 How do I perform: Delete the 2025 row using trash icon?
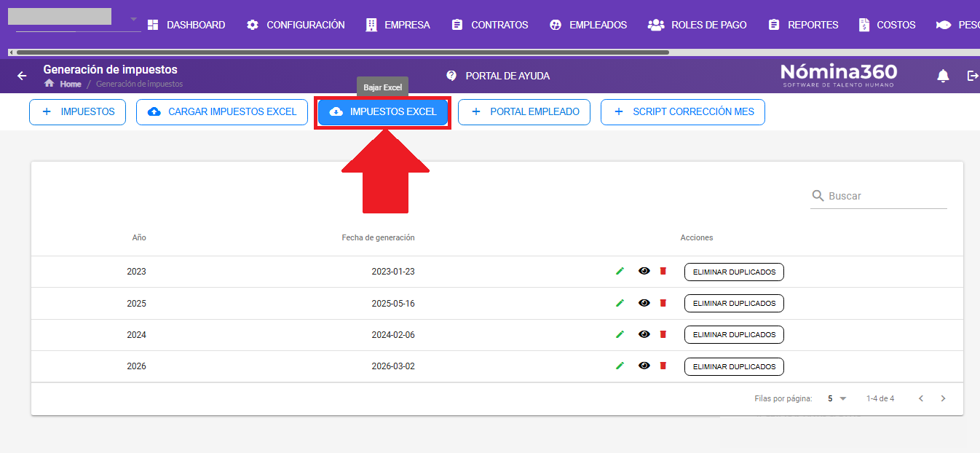click(x=663, y=303)
